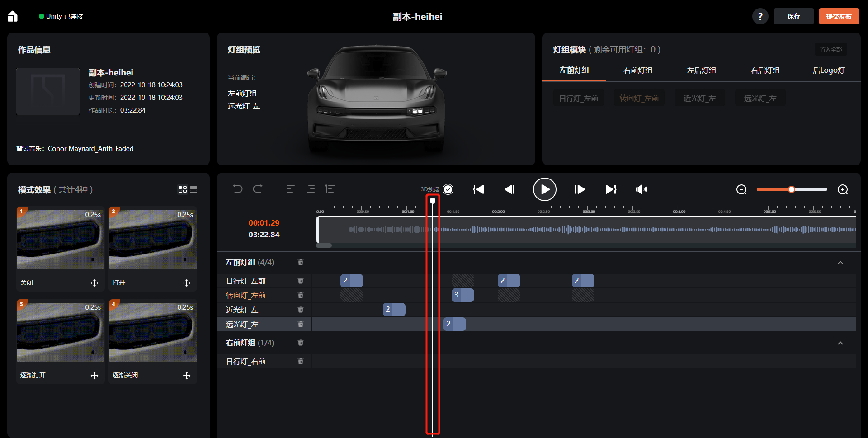Switch to the 左后灯组 tab

coord(701,70)
